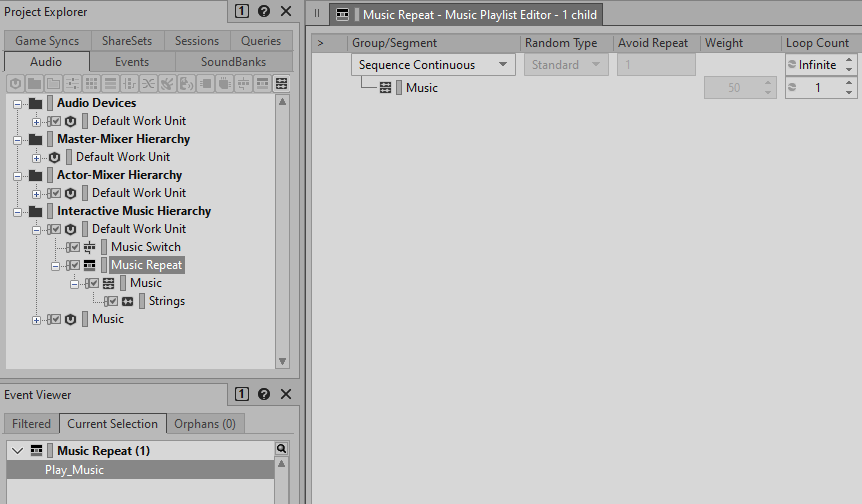Viewport: 862px width, 504px height.
Task: Switch to the SoundBanks tab
Action: [234, 62]
